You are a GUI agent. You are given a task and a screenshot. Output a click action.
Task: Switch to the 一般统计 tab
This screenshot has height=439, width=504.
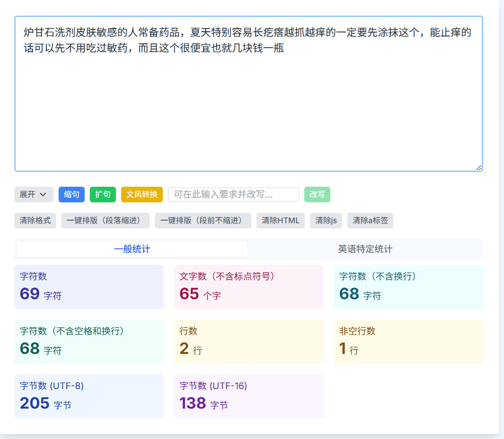point(132,249)
